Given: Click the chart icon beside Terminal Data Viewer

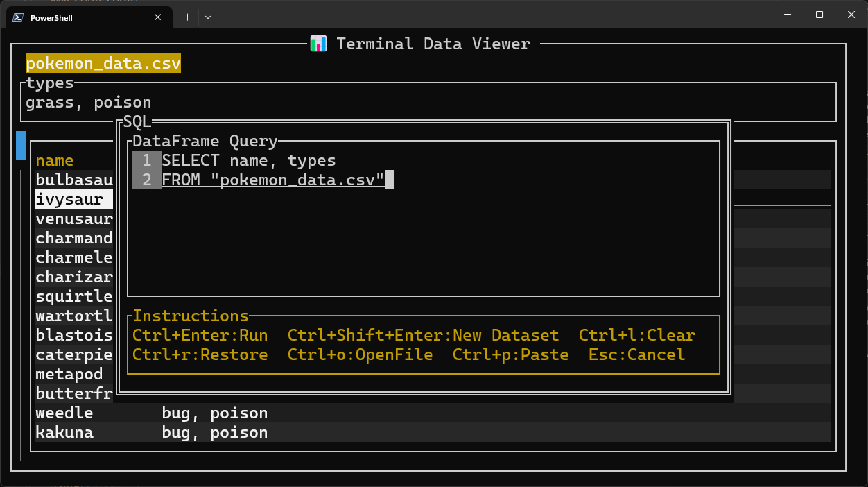Looking at the screenshot, I should pos(318,44).
